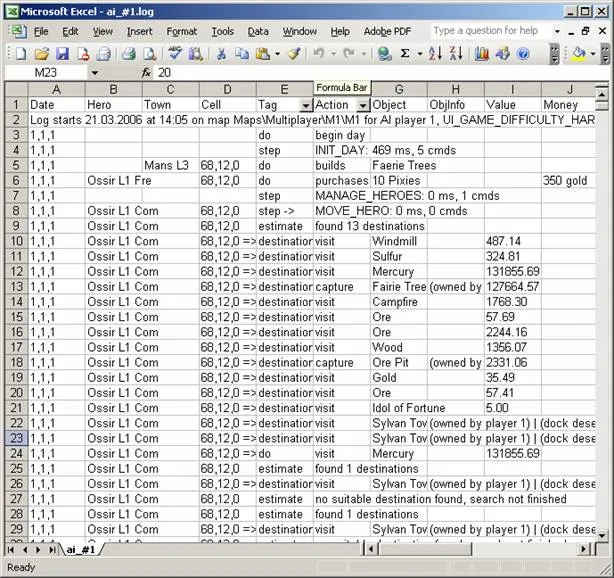Open the Tag column filter dropdown
Screen dimensions: 614x578
305,105
